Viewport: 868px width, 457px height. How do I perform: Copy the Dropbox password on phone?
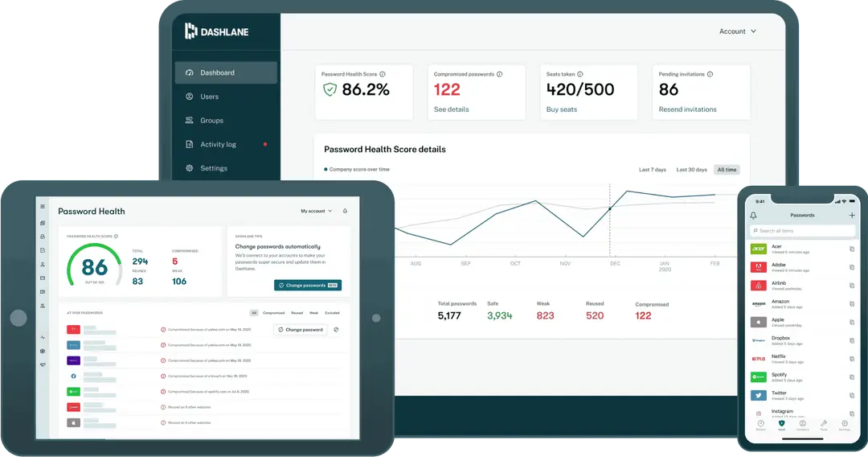pos(852,340)
